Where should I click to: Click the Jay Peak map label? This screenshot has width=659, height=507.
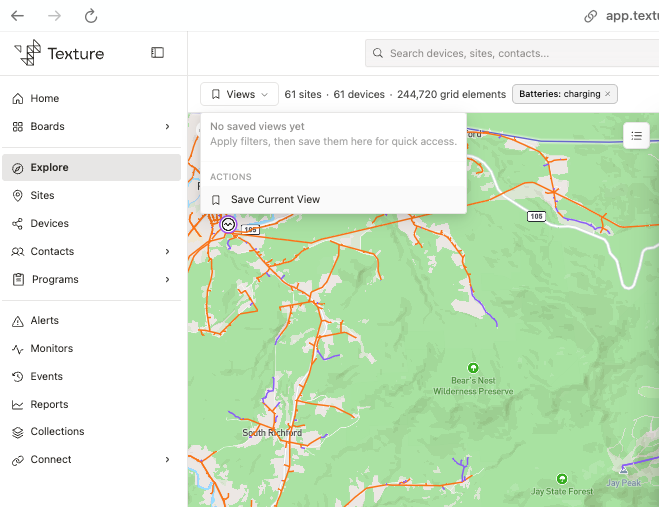pos(624,483)
